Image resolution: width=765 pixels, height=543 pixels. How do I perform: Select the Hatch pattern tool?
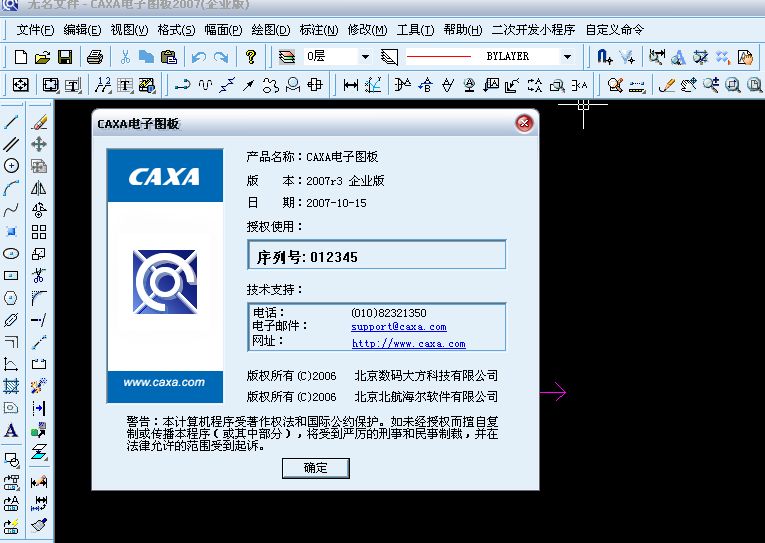click(11, 386)
